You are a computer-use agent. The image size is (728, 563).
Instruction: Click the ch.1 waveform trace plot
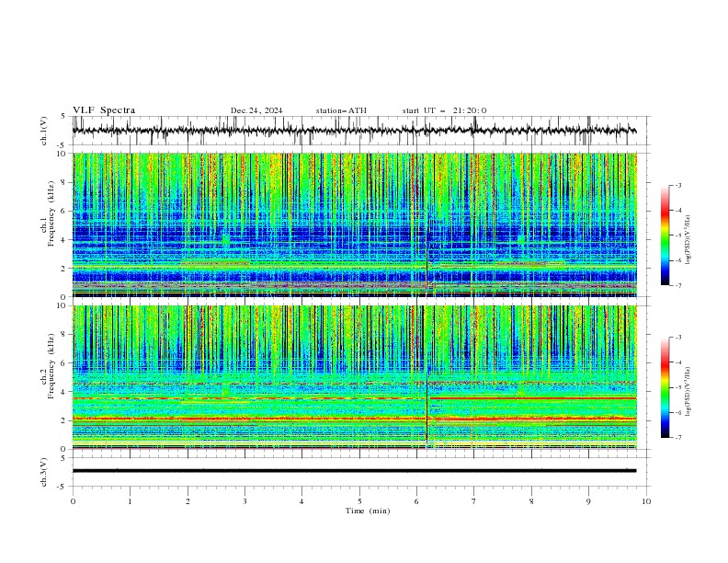point(354,131)
